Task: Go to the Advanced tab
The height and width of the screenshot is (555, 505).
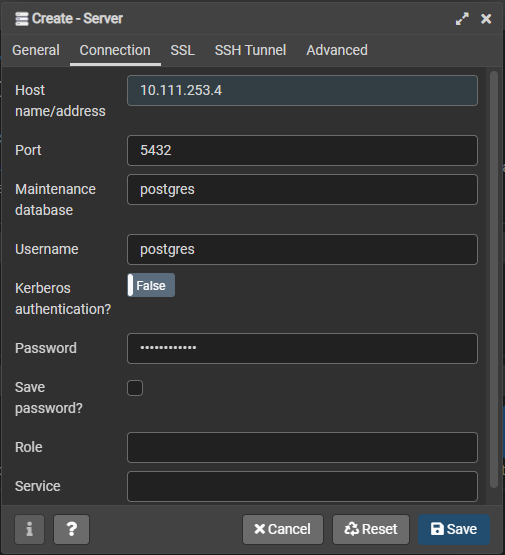Action: pos(337,50)
